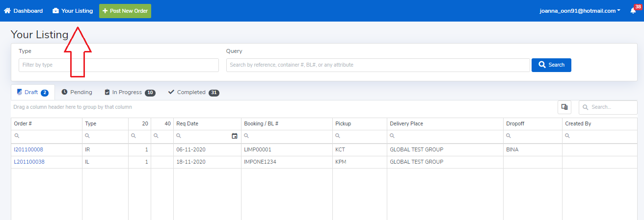
Task: Open order L201100038 link
Action: [x=29, y=162]
